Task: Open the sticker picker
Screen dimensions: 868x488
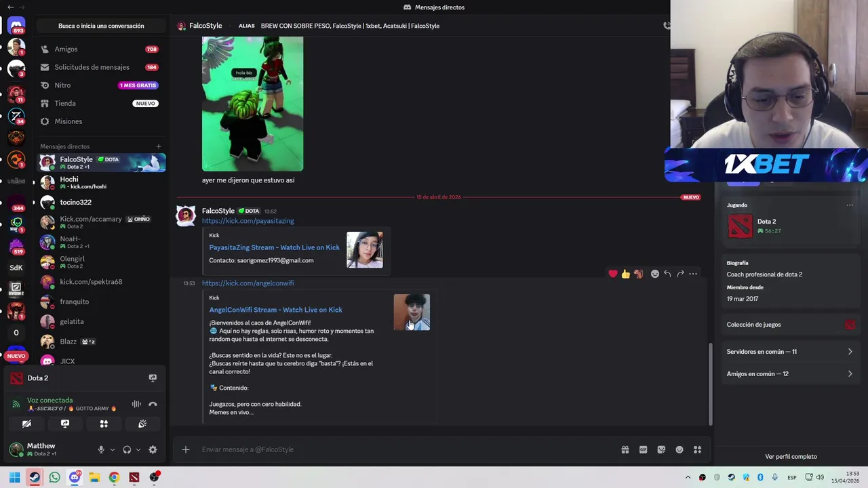Action: point(661,449)
